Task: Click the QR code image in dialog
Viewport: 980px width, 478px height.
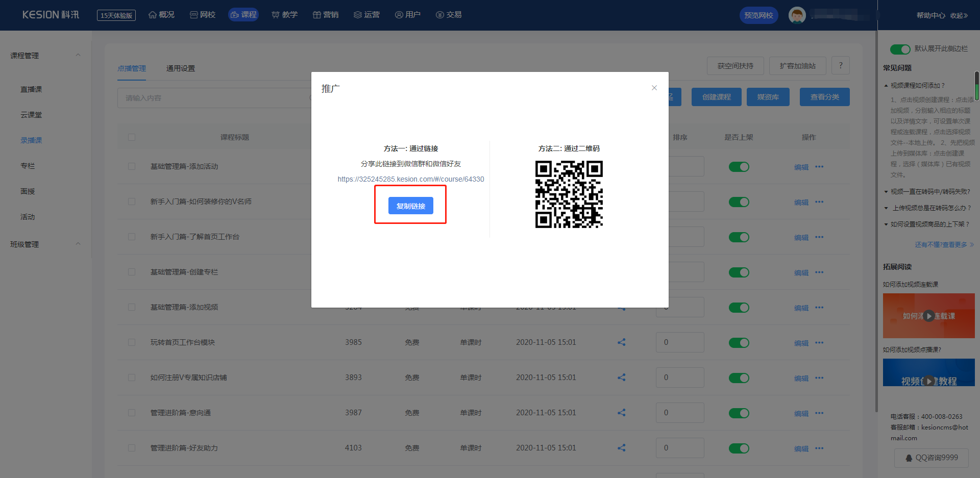Action: 569,194
